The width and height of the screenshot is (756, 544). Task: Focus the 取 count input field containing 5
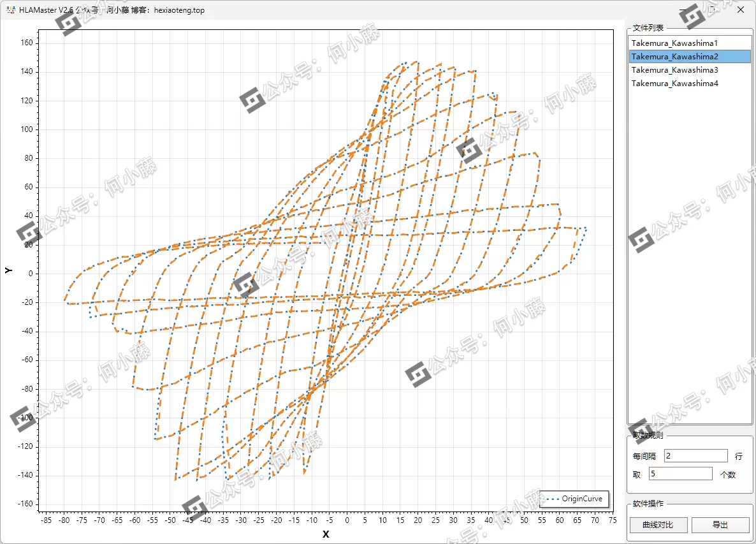coord(680,473)
